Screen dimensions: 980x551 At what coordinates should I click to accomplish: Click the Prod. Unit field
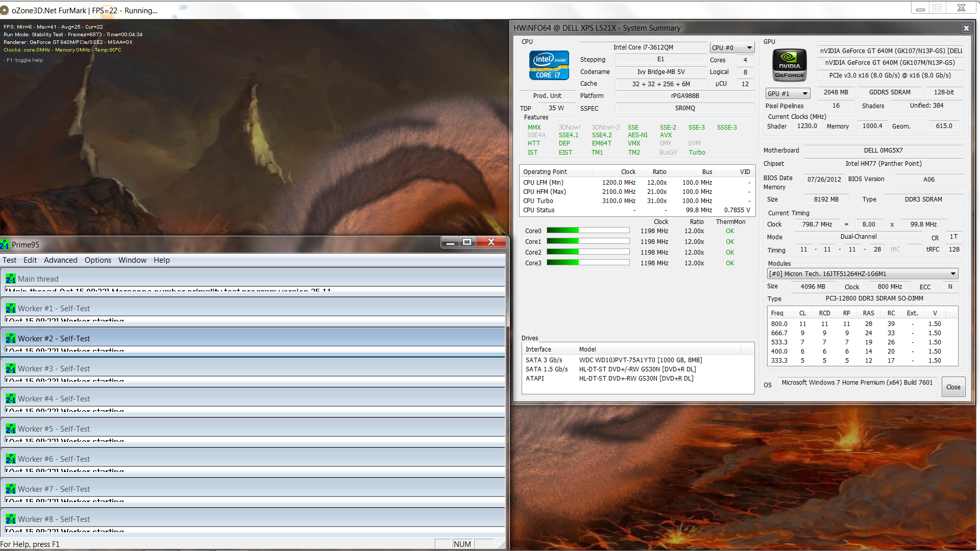point(547,96)
